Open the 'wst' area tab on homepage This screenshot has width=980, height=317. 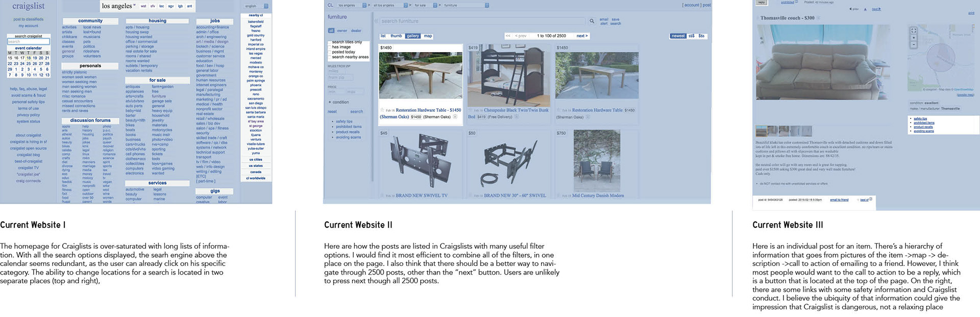[x=143, y=6]
